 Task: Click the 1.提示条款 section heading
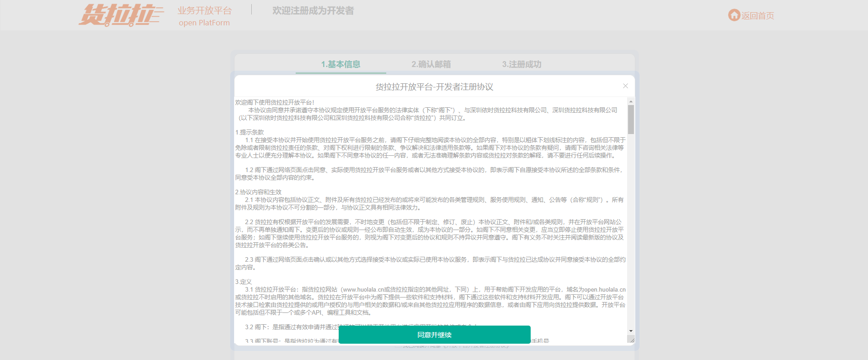click(249, 132)
